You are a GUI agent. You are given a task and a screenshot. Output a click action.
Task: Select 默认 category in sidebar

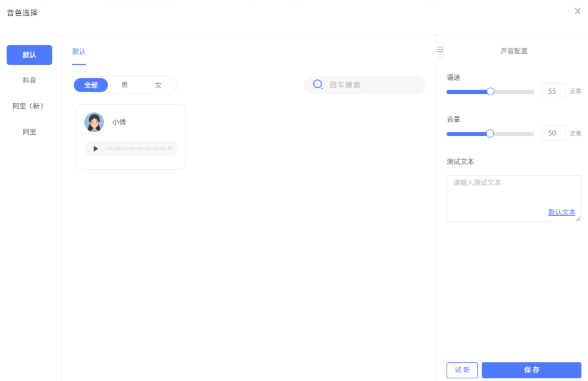29,55
